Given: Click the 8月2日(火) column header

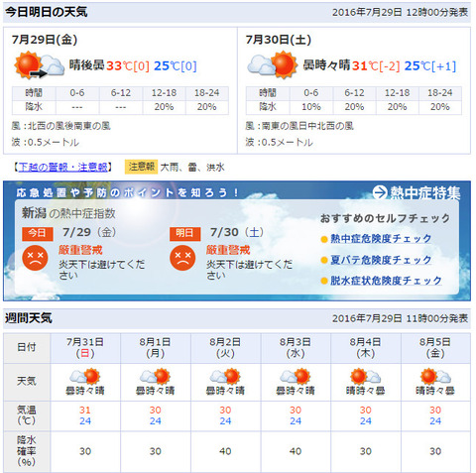Looking at the screenshot, I should 225,348.
